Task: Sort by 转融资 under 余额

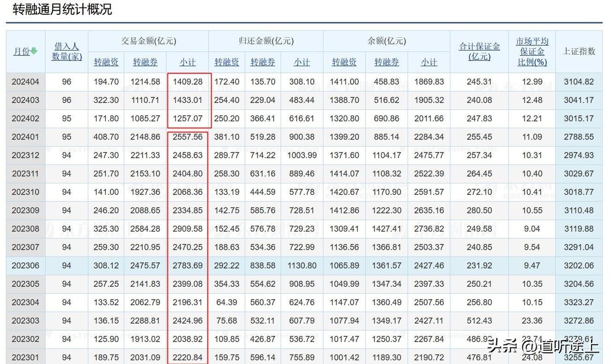Action: [344, 62]
